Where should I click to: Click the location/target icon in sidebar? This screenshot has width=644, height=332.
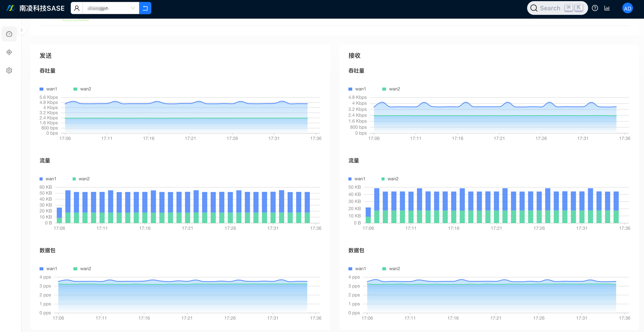click(9, 52)
